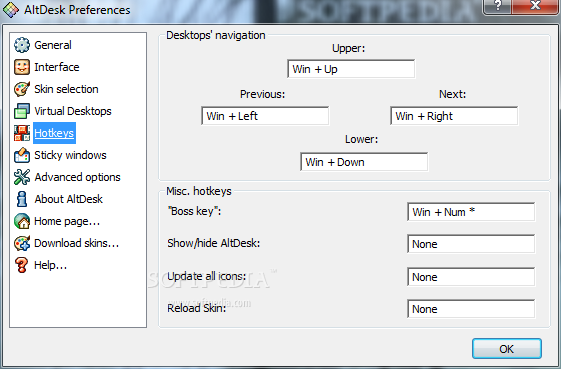Viewport: 561px width, 369px height.
Task: Click the Update all icons: label
Action: click(x=207, y=276)
